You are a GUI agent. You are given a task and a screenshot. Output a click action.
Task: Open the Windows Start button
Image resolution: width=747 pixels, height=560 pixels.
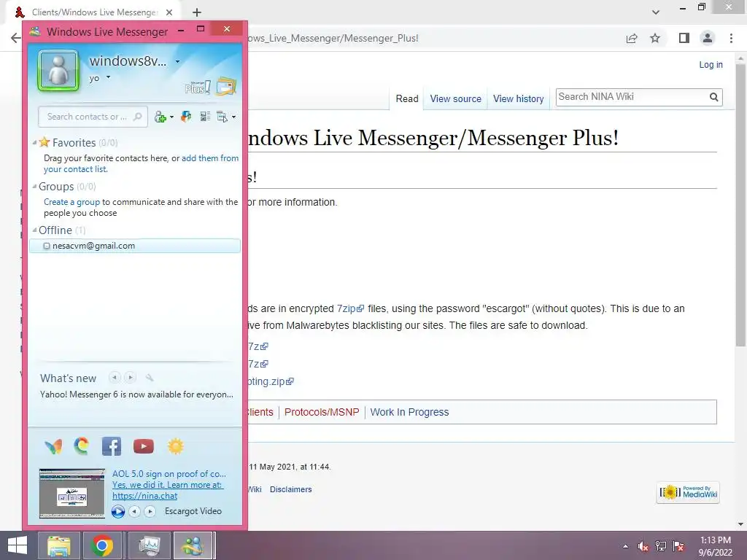18,545
